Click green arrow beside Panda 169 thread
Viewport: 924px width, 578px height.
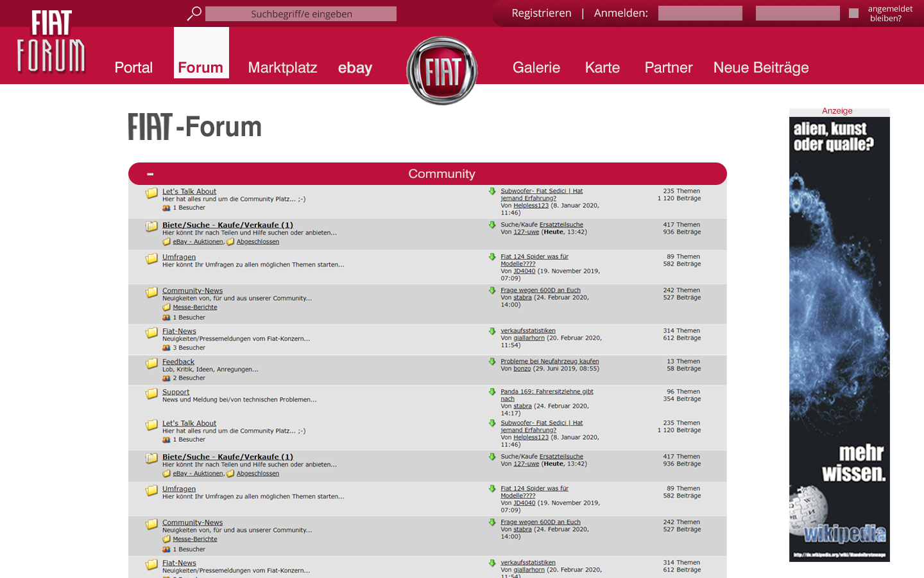point(492,392)
